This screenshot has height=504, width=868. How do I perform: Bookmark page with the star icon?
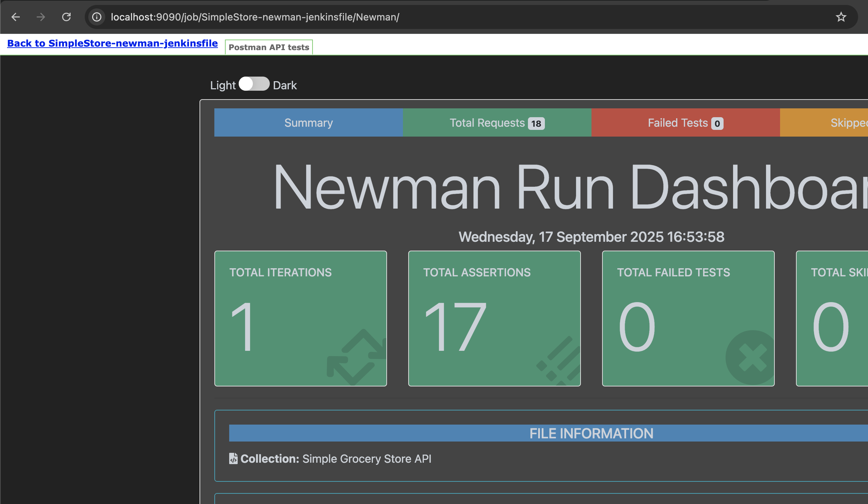coord(841,17)
